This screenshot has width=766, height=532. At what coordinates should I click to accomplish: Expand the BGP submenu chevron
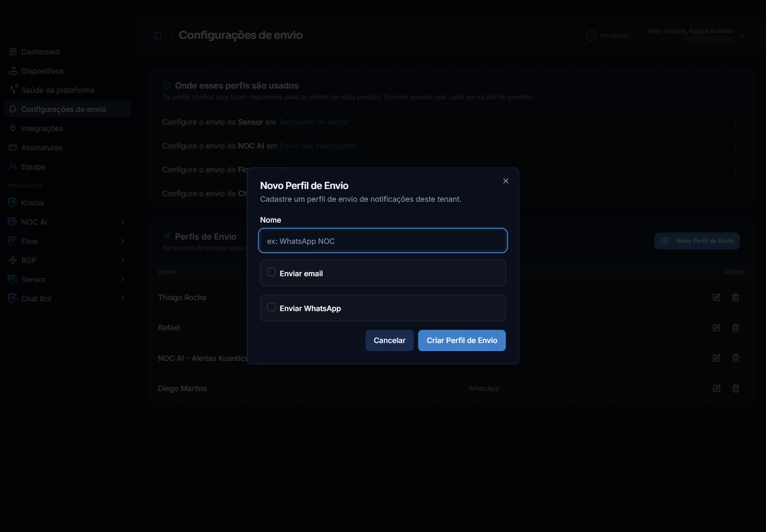coord(123,260)
